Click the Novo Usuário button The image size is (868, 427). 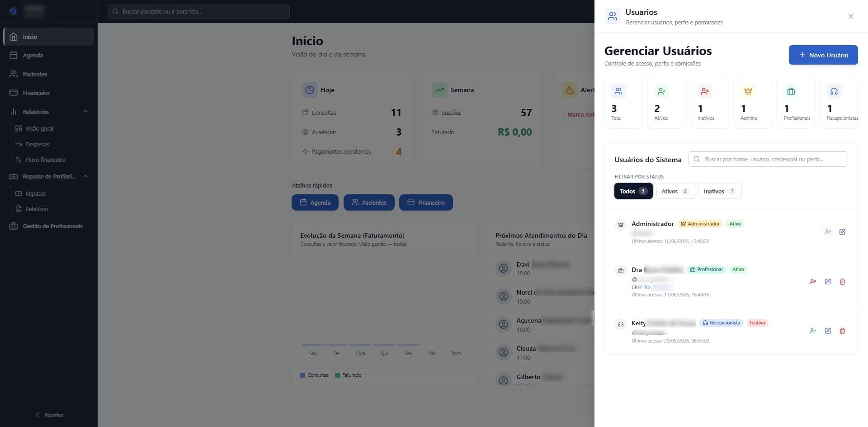click(x=823, y=55)
